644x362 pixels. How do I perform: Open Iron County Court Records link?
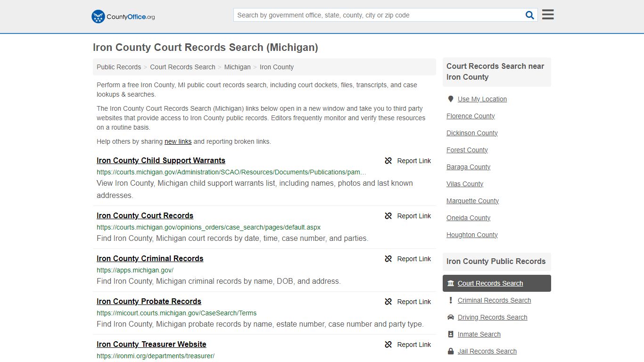[145, 215]
